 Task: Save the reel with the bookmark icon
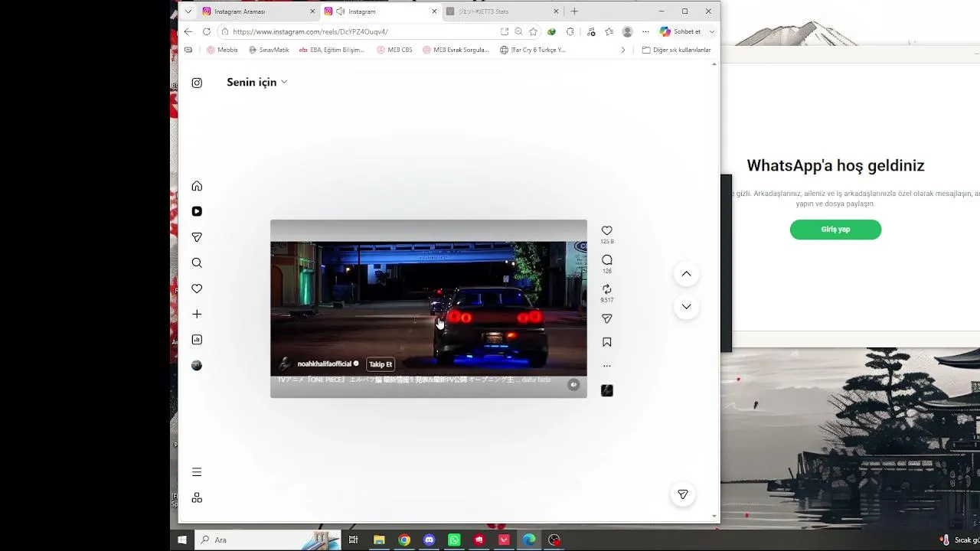(x=607, y=342)
